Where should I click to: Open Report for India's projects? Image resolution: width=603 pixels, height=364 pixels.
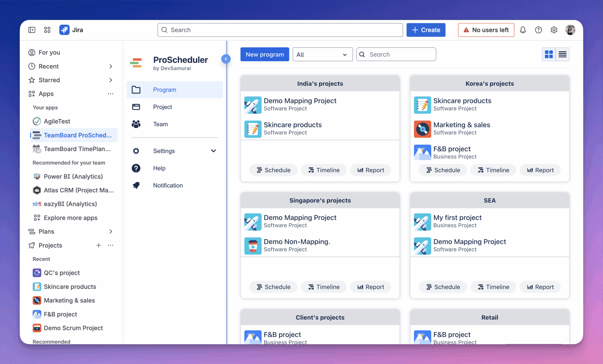370,170
